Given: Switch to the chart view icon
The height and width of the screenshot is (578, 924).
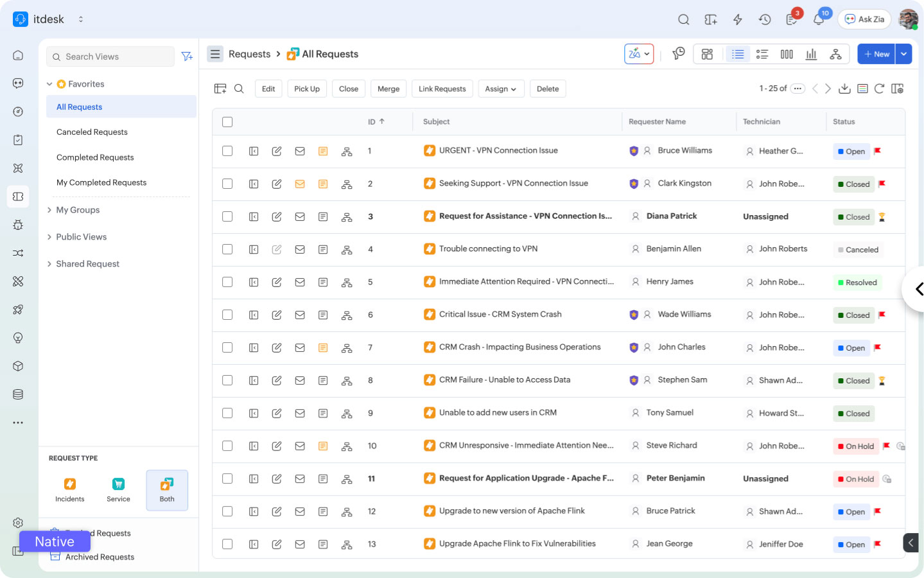Looking at the screenshot, I should (x=811, y=54).
